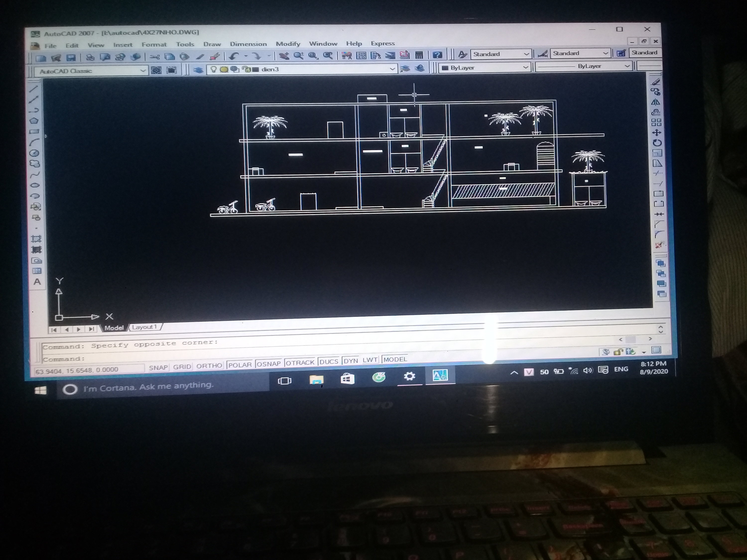Expand the ByLayer linetype dropdown
The height and width of the screenshot is (560, 747).
click(627, 66)
